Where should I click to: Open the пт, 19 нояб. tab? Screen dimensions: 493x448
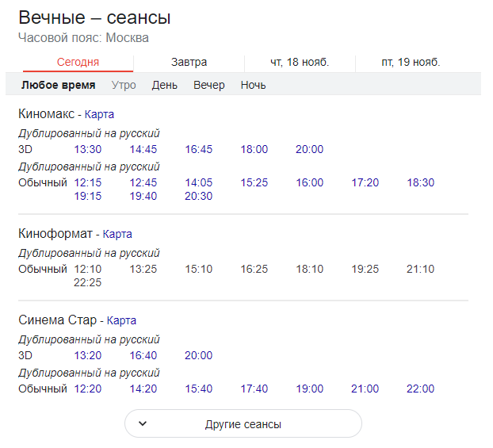[x=411, y=63]
